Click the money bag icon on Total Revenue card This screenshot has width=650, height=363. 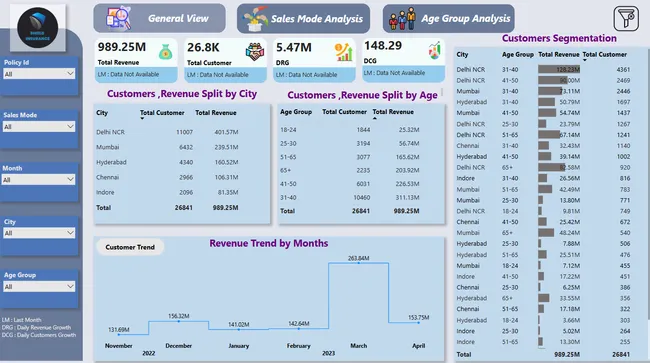165,53
